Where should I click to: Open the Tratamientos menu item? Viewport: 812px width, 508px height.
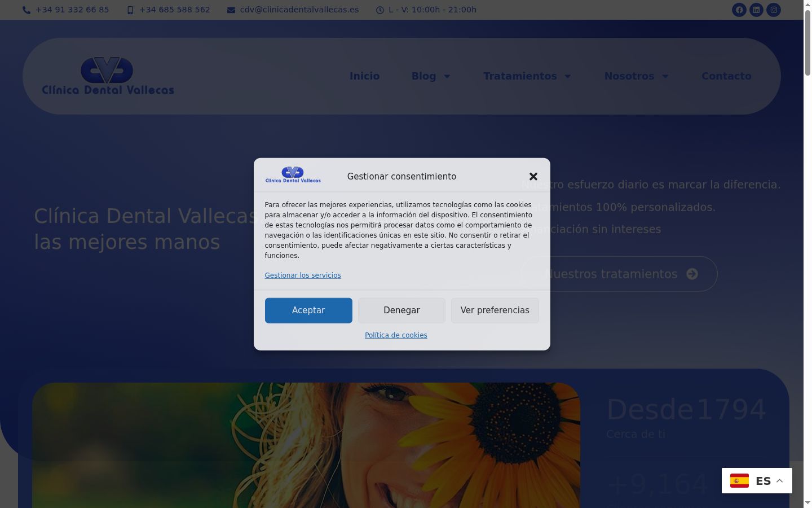click(520, 76)
